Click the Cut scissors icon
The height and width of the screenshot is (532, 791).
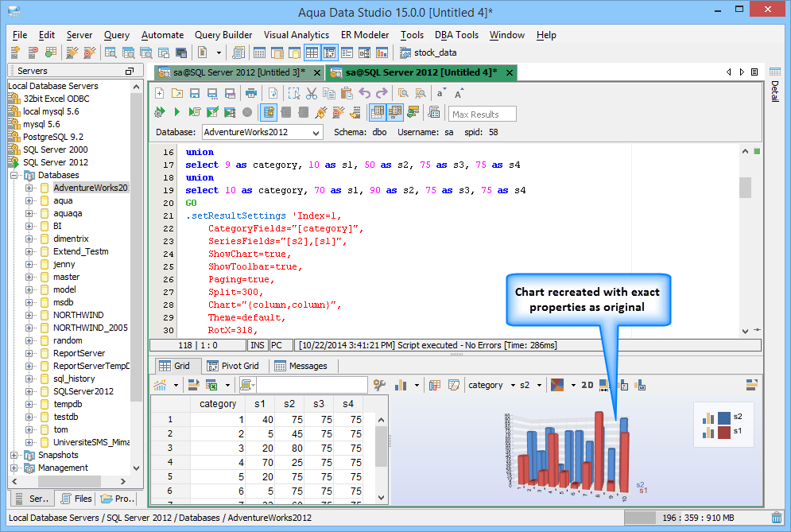point(312,93)
